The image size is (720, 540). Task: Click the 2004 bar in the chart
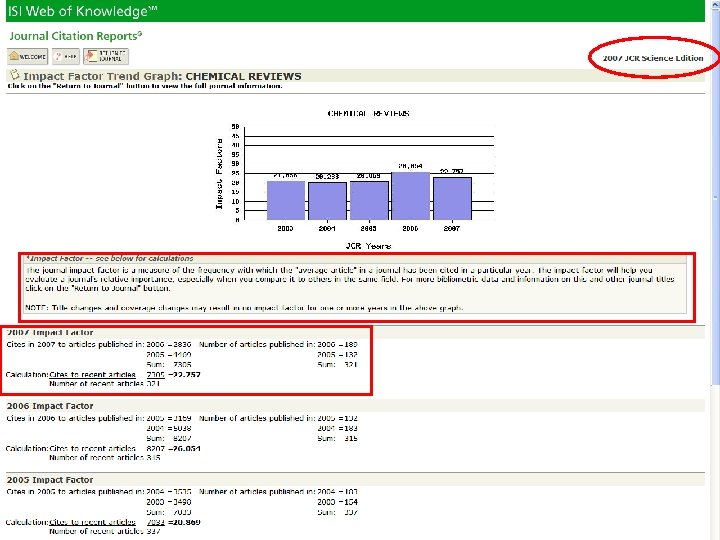click(x=327, y=202)
